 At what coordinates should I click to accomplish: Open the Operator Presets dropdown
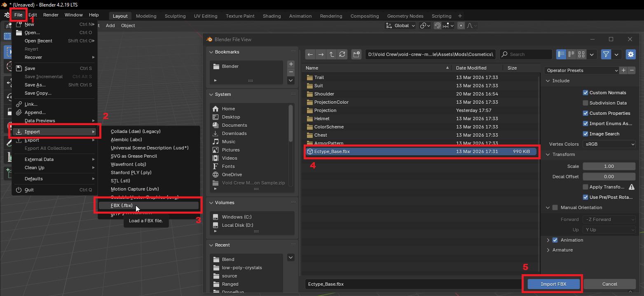582,70
